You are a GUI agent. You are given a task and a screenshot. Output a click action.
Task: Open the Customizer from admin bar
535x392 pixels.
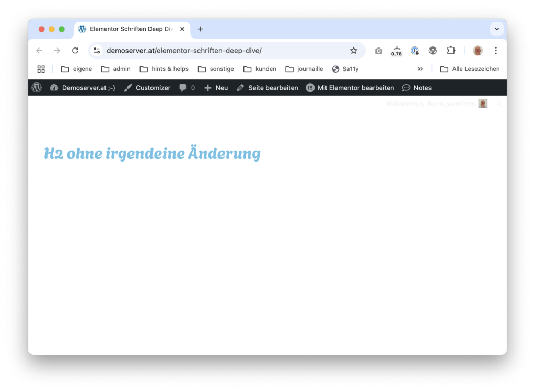[147, 88]
